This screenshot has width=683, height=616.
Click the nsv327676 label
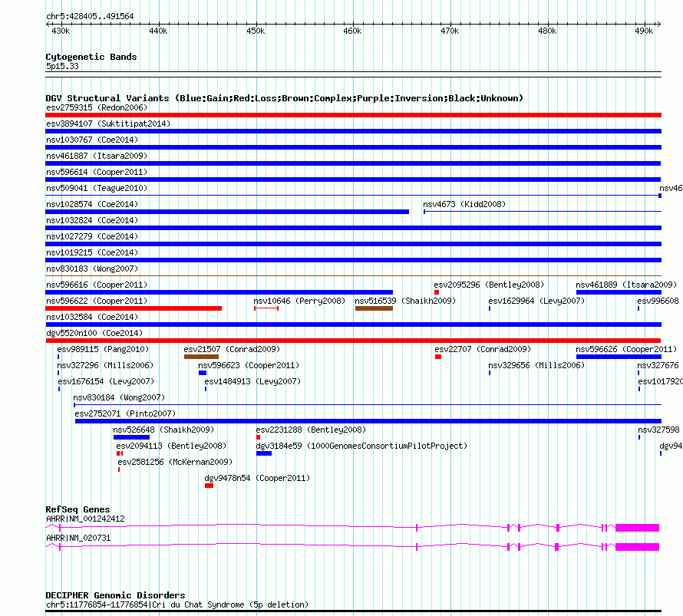pos(658,365)
